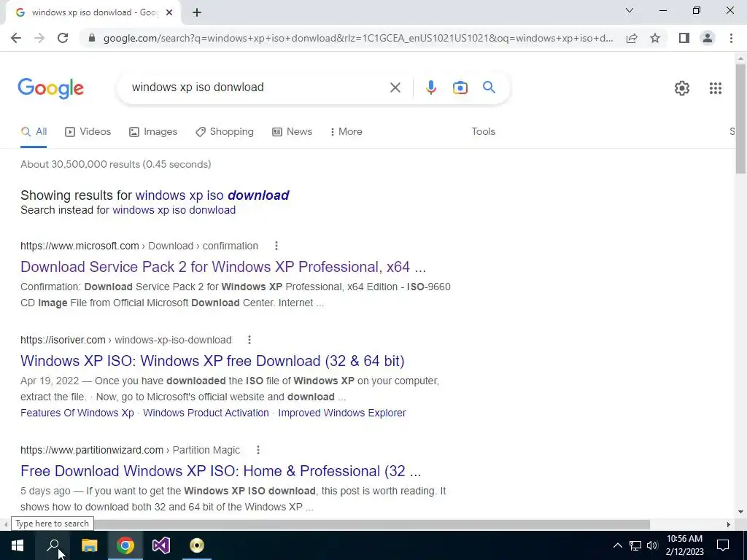The image size is (747, 560).
Task: Reload the current page
Action: pos(63,38)
